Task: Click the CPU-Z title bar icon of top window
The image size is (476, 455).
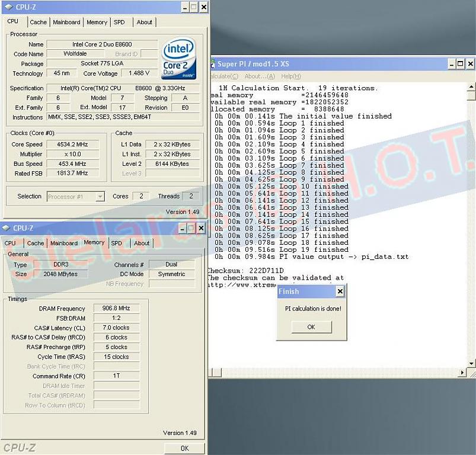Action: tap(9, 7)
